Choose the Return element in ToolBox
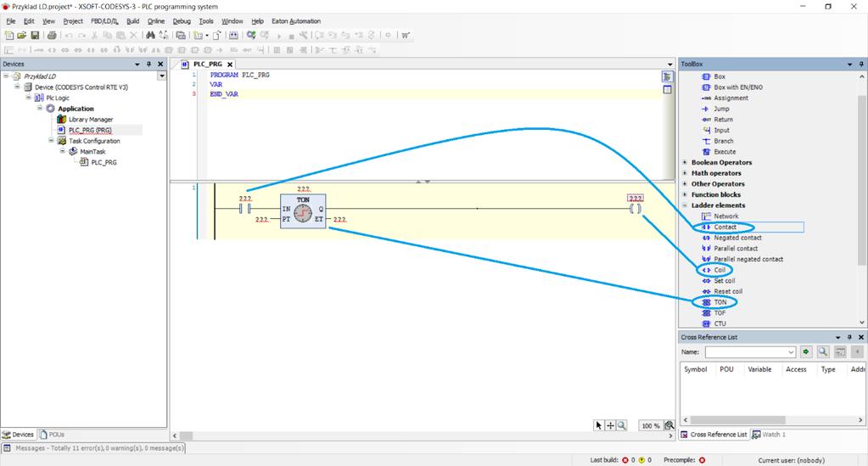 pos(718,120)
